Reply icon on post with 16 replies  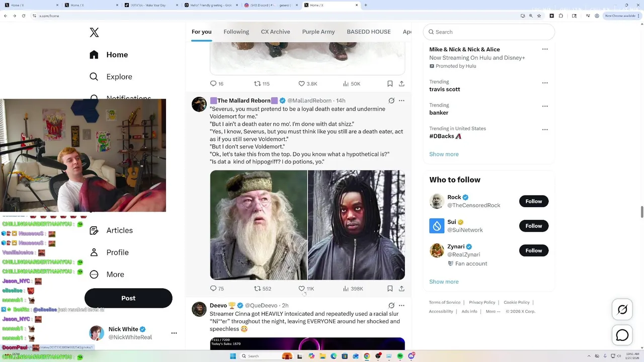tap(213, 83)
